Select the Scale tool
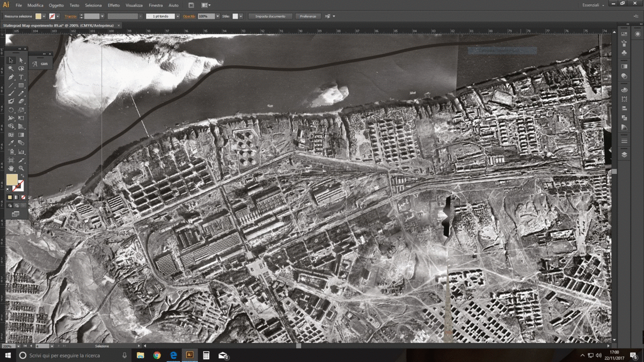 [x=21, y=110]
